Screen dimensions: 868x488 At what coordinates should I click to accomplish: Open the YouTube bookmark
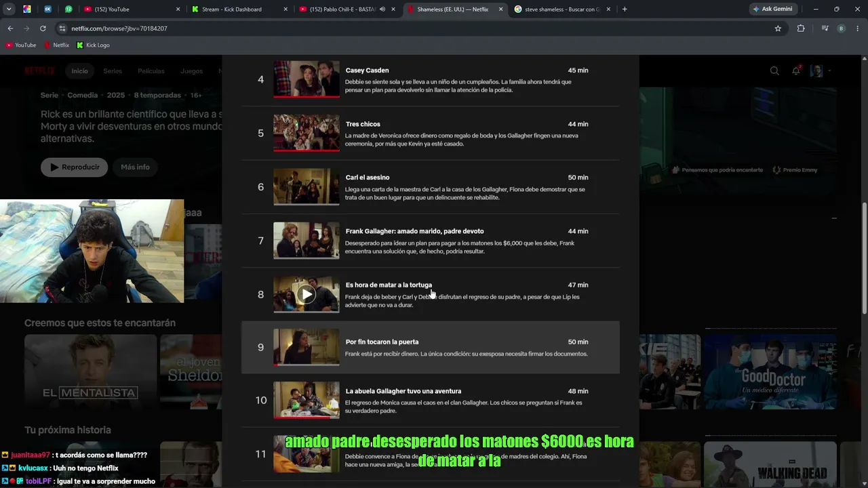point(20,45)
